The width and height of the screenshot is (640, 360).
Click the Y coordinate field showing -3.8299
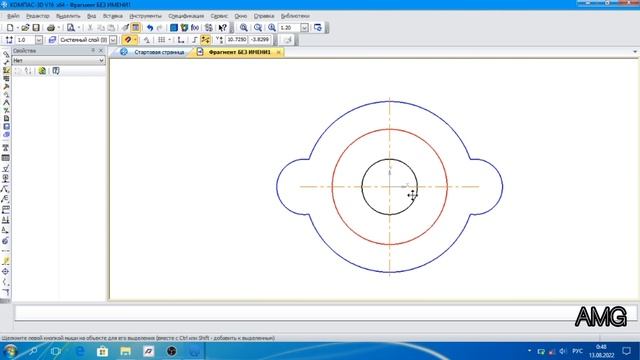click(260, 40)
